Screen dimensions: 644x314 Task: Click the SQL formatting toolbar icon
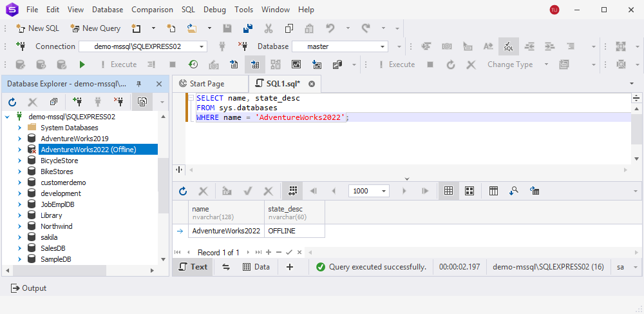click(x=509, y=46)
